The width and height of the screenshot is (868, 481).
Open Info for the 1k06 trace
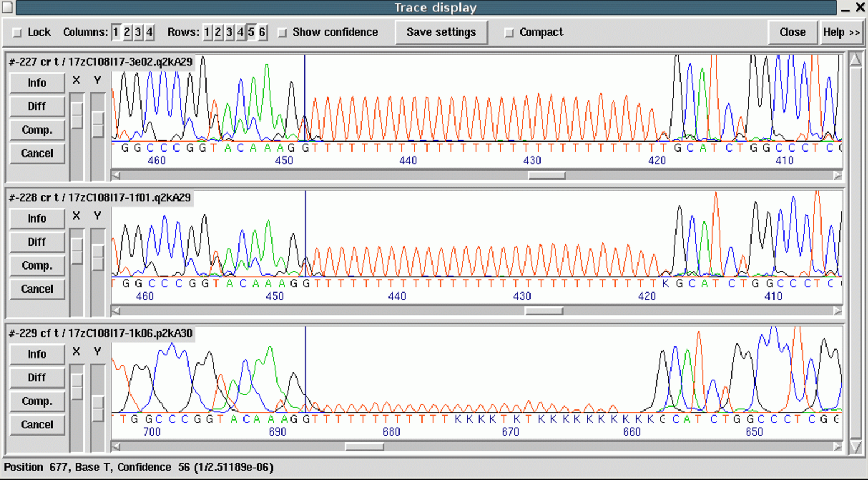tap(36, 354)
